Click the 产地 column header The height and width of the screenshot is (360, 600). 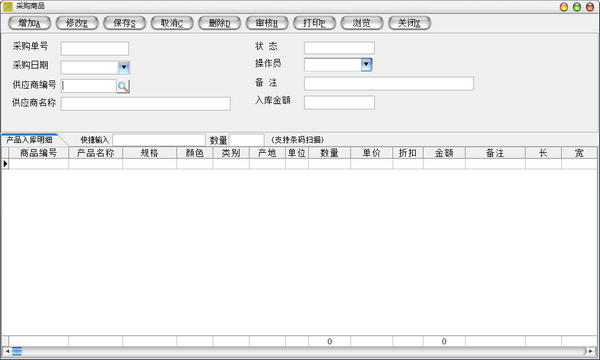pos(267,153)
